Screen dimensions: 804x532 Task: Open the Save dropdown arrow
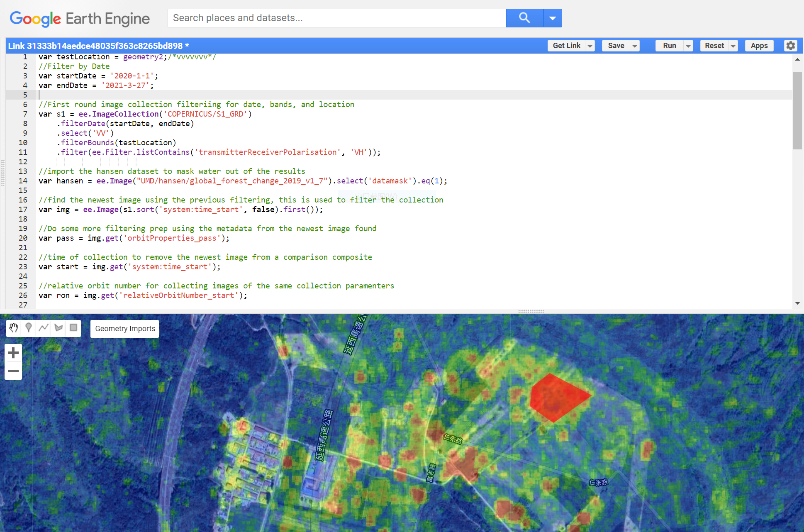click(635, 46)
